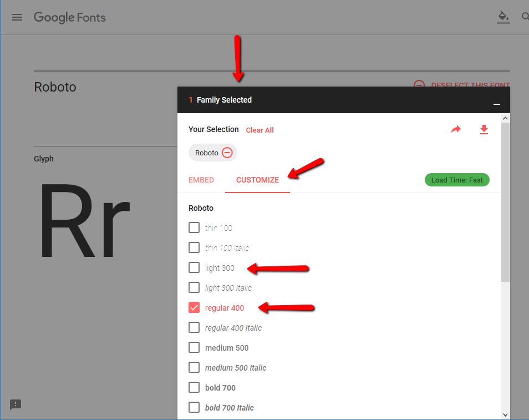Switch to the EMBED tab
Screen dimensions: 529x420
coord(201,180)
